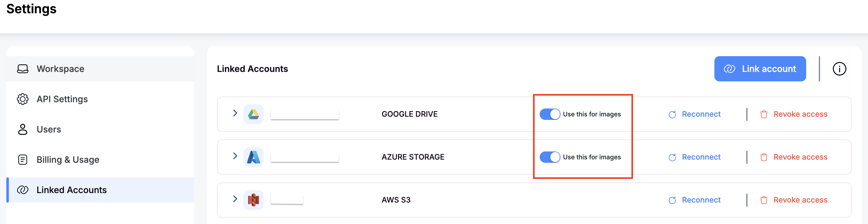Select Users in the settings sidebar
Viewport: 868px width, 224px height.
tap(49, 129)
